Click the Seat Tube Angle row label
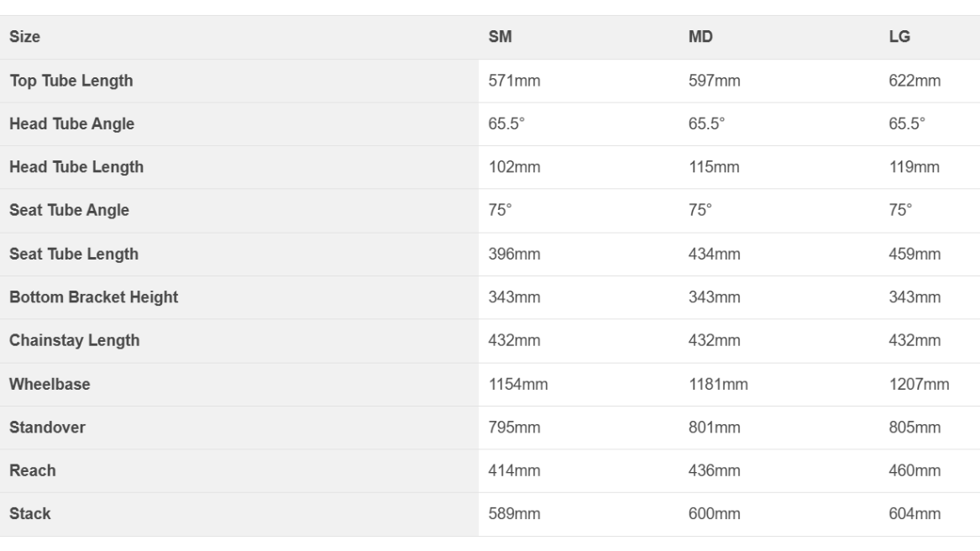Image resolution: width=980 pixels, height=551 pixels. 70,210
